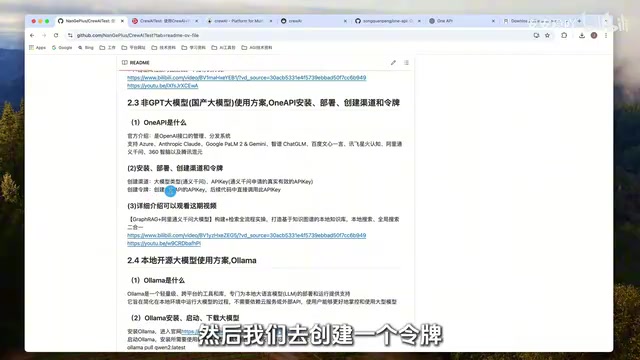Image resolution: width=640 pixels, height=360 pixels.
Task: Switch to the songquanpeng/one-api tab
Action: pos(387,21)
